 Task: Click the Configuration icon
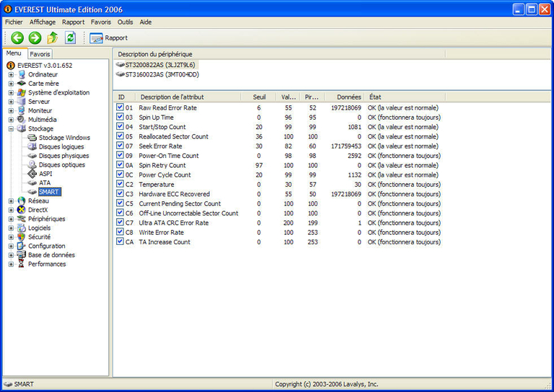(22, 246)
